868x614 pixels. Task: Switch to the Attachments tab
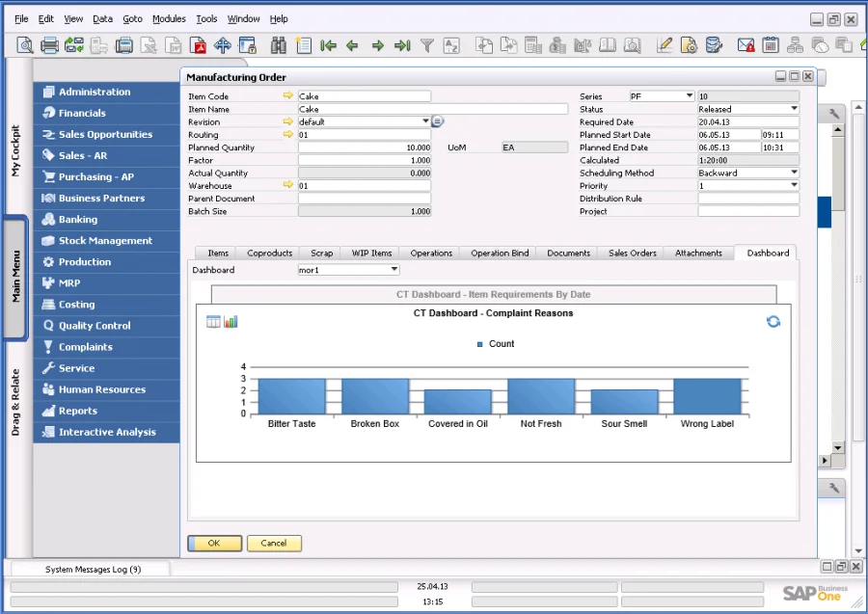pyautogui.click(x=698, y=253)
